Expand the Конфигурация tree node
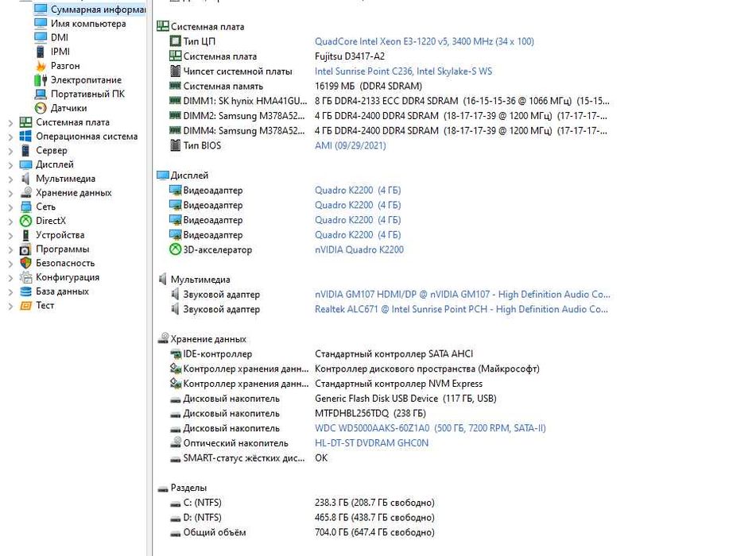Image resolution: width=756 pixels, height=556 pixels. [10, 278]
